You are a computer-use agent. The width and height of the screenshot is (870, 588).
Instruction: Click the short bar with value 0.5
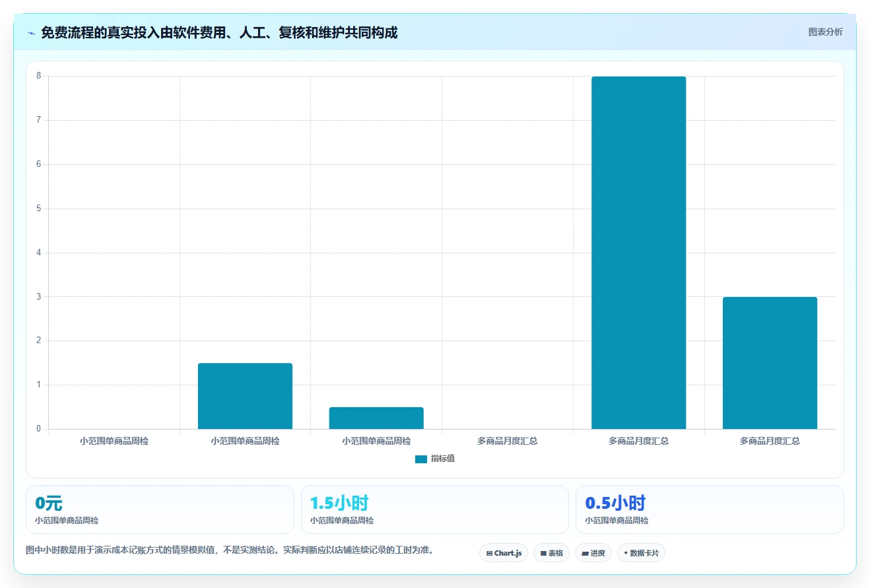point(376,418)
